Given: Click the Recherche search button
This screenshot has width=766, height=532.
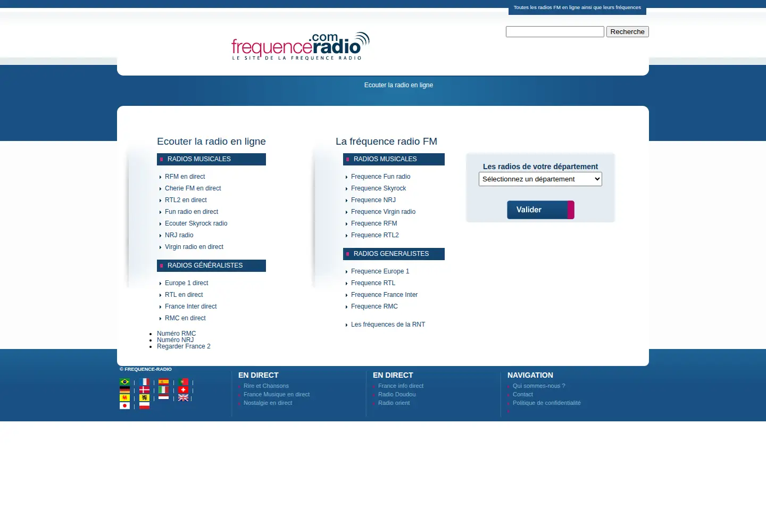Looking at the screenshot, I should click(628, 32).
